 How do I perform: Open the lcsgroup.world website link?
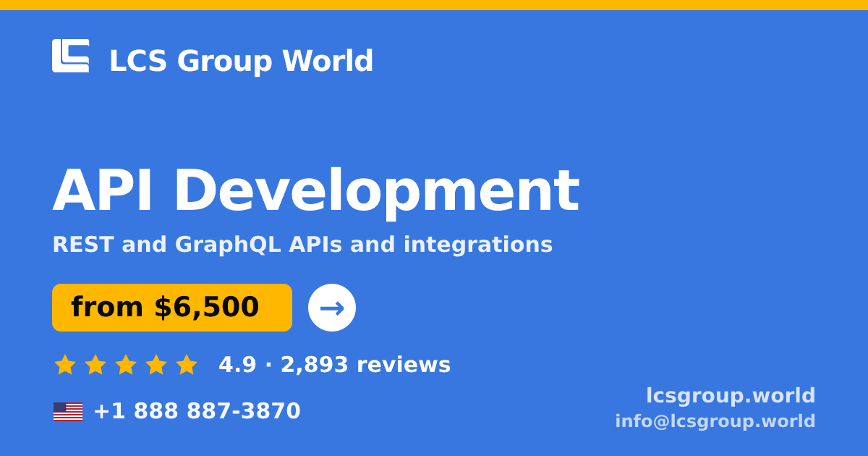(731, 396)
